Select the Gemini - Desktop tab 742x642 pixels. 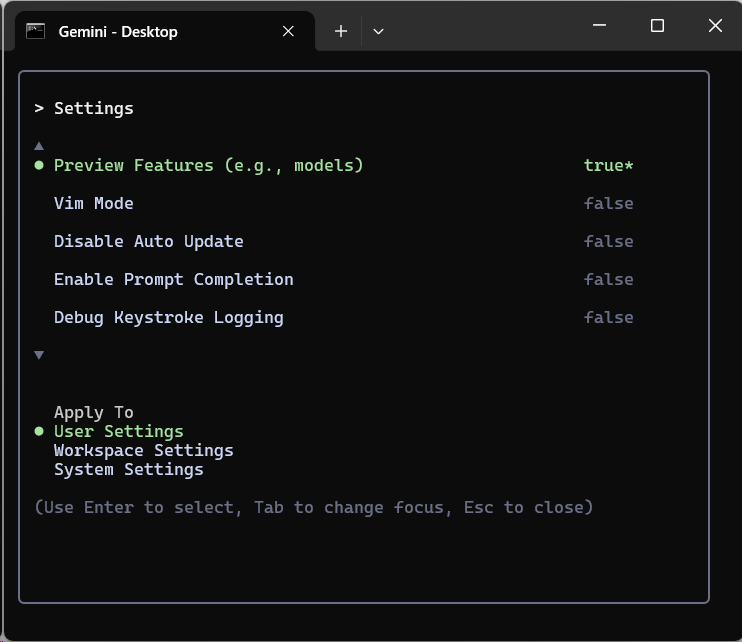(118, 31)
